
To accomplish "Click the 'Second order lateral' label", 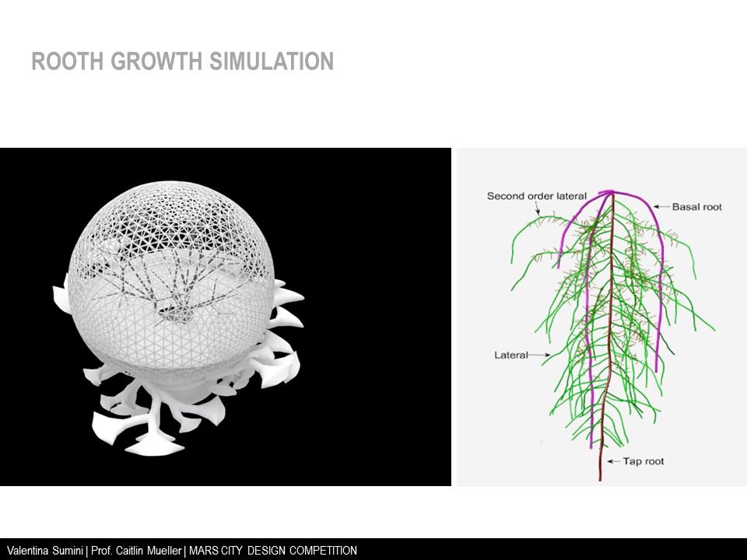I will tap(536, 196).
